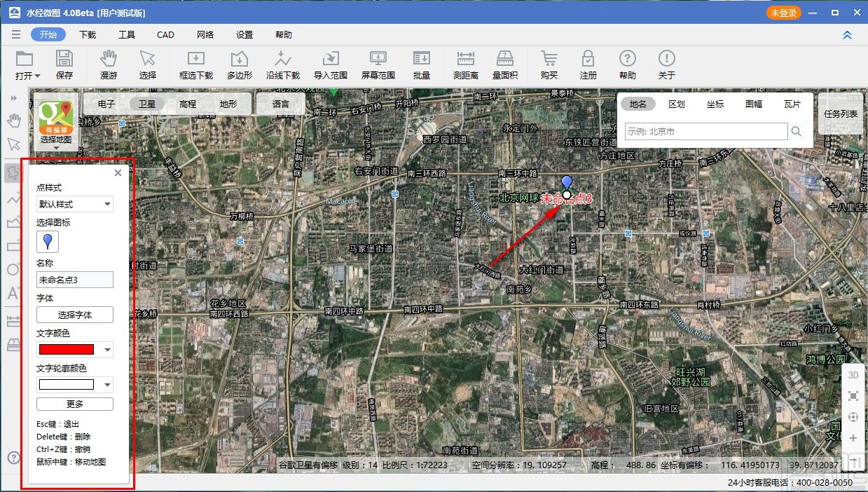
Task: Switch to 高程 elevation map type
Action: click(x=188, y=104)
